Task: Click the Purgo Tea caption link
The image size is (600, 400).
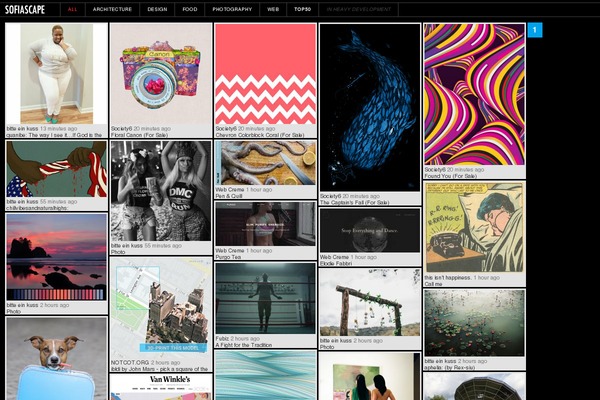Action: tap(228, 257)
